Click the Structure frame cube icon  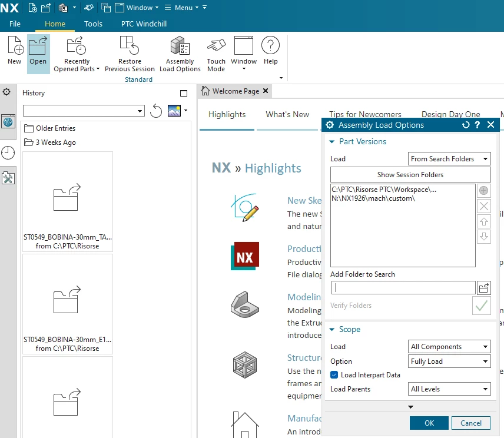(x=245, y=365)
